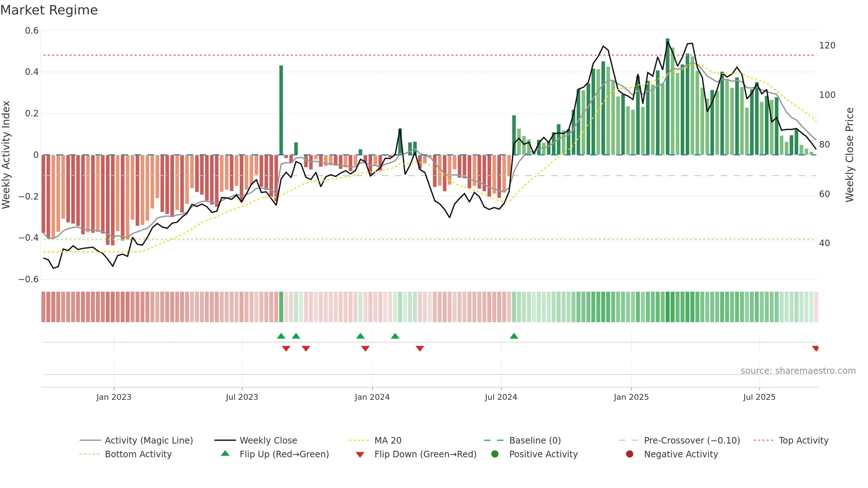Click the dark red Negative Activity legend dot
This screenshot has height=488, width=868.
point(630,454)
